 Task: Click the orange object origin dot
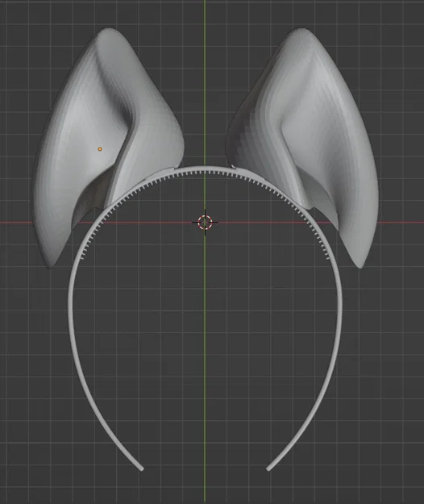(100, 149)
